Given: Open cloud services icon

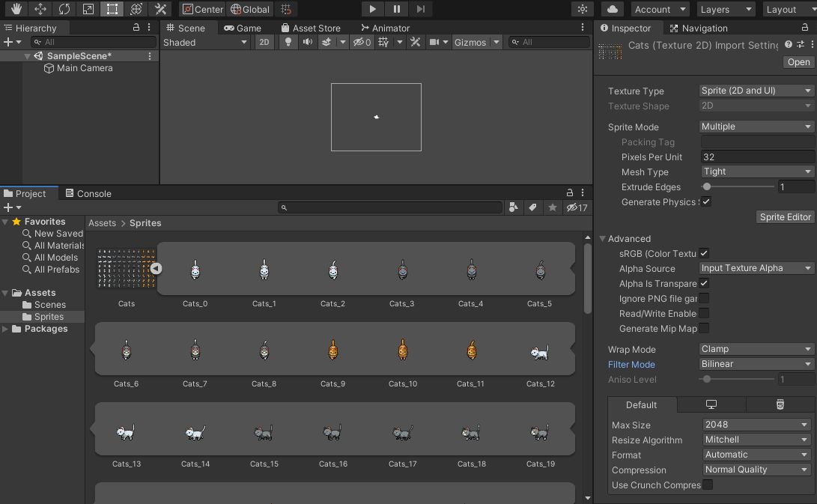Looking at the screenshot, I should click(x=613, y=9).
